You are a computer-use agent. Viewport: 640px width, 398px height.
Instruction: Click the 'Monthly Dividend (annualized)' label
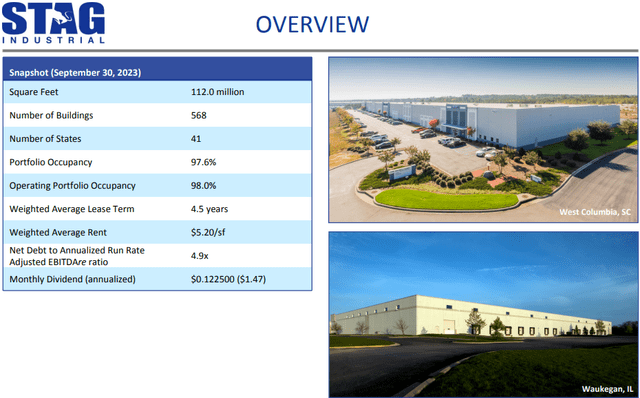[x=72, y=279]
